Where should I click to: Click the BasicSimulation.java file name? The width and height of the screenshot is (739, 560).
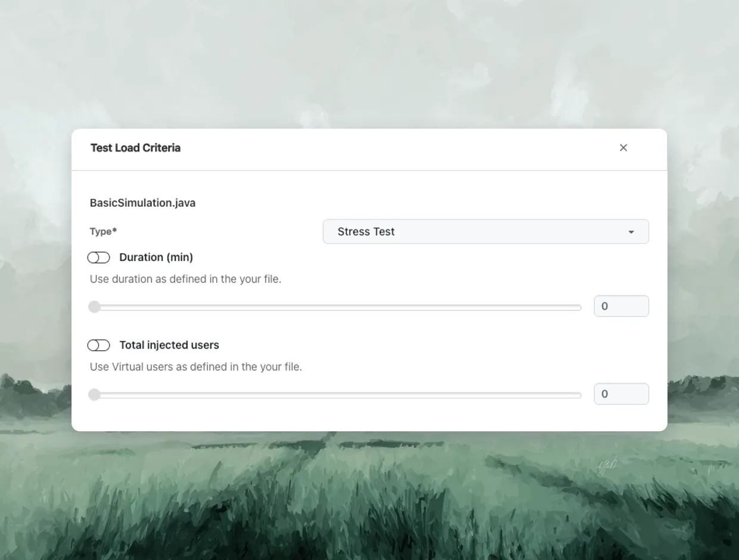pos(142,203)
